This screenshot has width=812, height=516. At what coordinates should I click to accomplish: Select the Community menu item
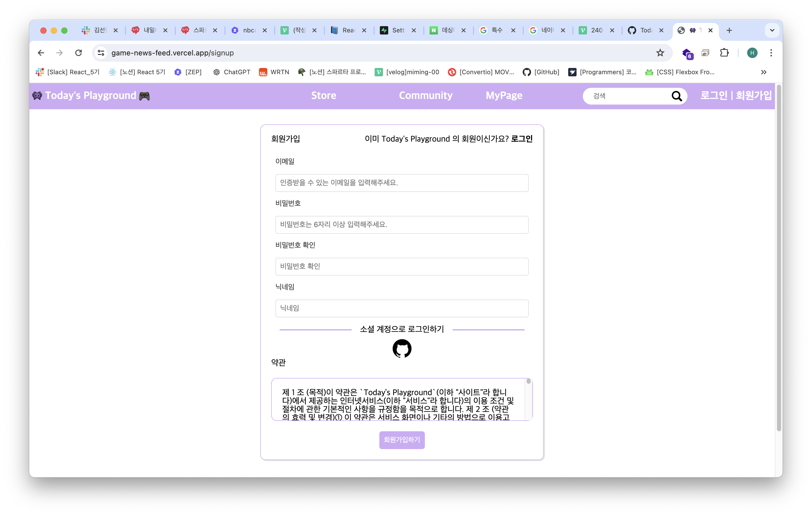click(x=426, y=95)
